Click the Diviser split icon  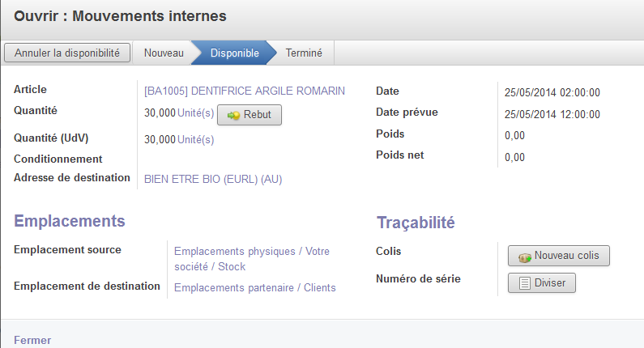pyautogui.click(x=525, y=283)
